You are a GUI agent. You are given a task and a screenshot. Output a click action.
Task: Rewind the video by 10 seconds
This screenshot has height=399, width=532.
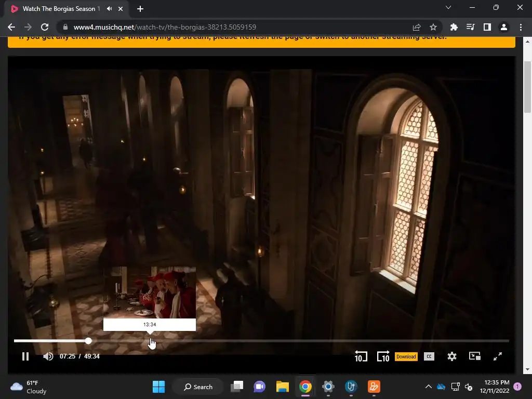tap(361, 356)
